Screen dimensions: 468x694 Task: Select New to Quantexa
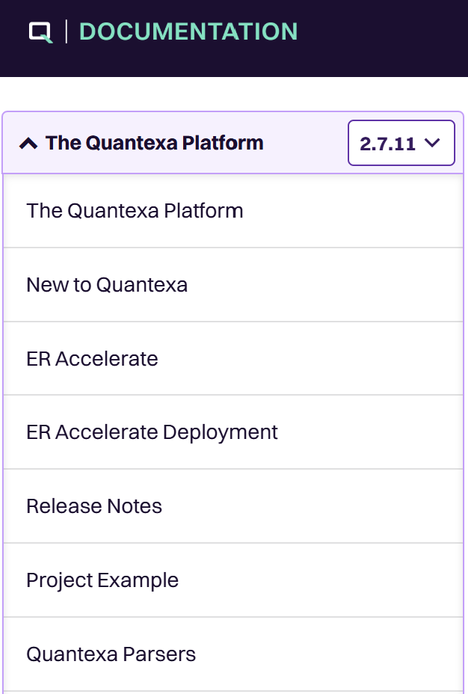click(233, 285)
